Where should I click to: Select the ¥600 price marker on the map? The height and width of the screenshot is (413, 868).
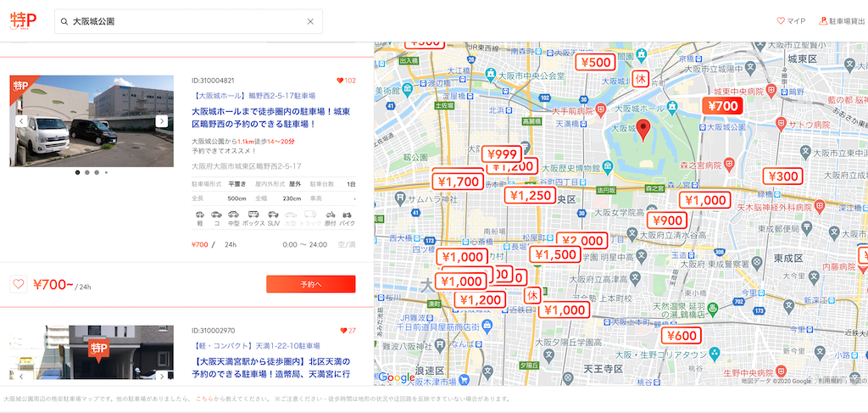pos(682,336)
